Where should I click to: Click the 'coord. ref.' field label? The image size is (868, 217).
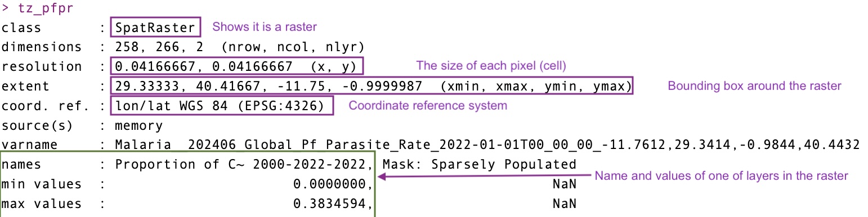coord(45,106)
